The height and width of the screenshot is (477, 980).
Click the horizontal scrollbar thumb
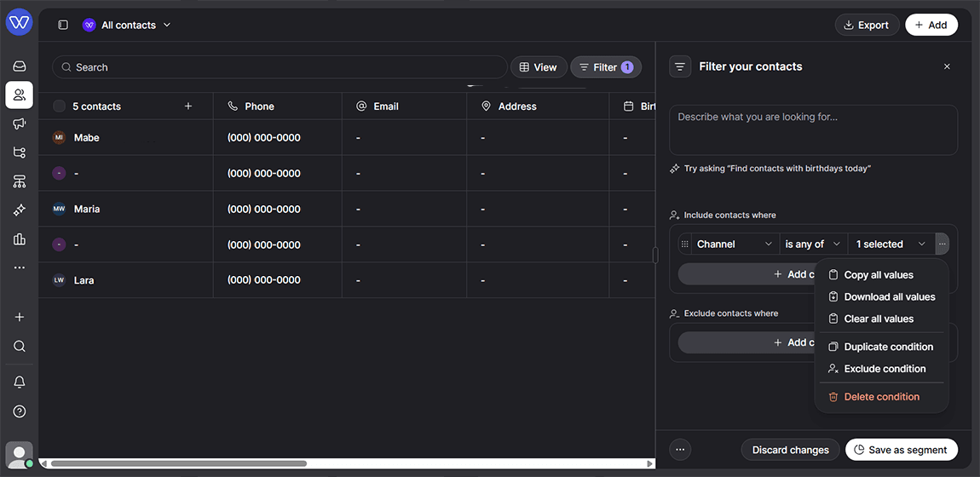[179, 464]
